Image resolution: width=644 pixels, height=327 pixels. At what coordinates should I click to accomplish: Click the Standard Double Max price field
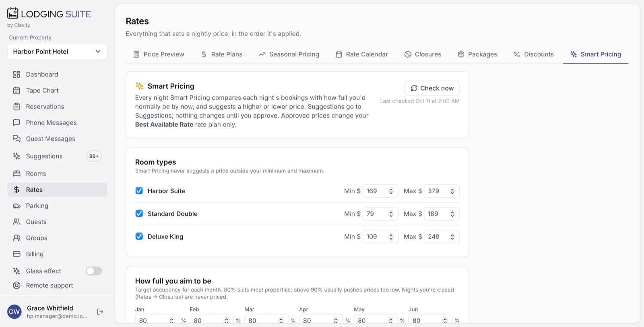coord(442,214)
